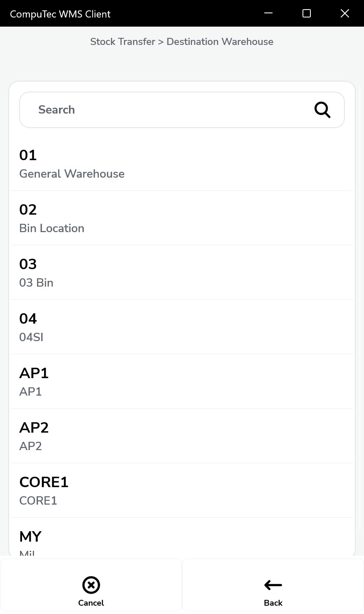Click the Stock Transfer breadcrumb text
This screenshot has width=364, height=614.
pos(122,42)
